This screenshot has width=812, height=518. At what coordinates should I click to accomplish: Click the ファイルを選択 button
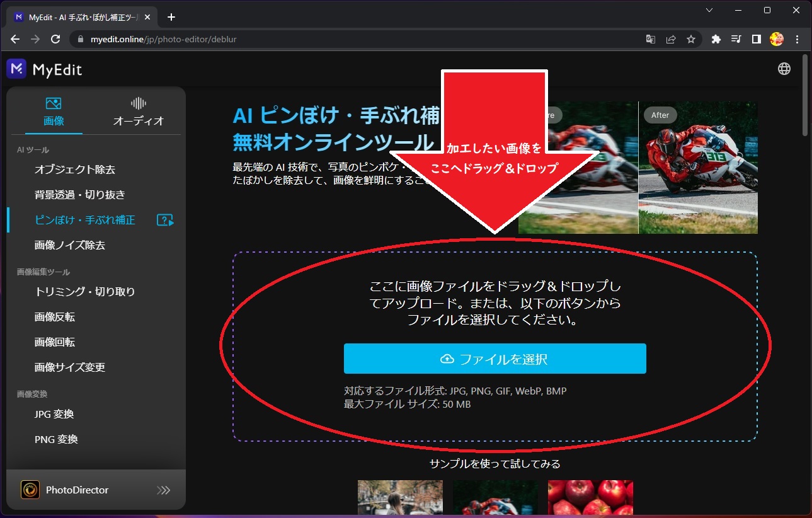(495, 359)
